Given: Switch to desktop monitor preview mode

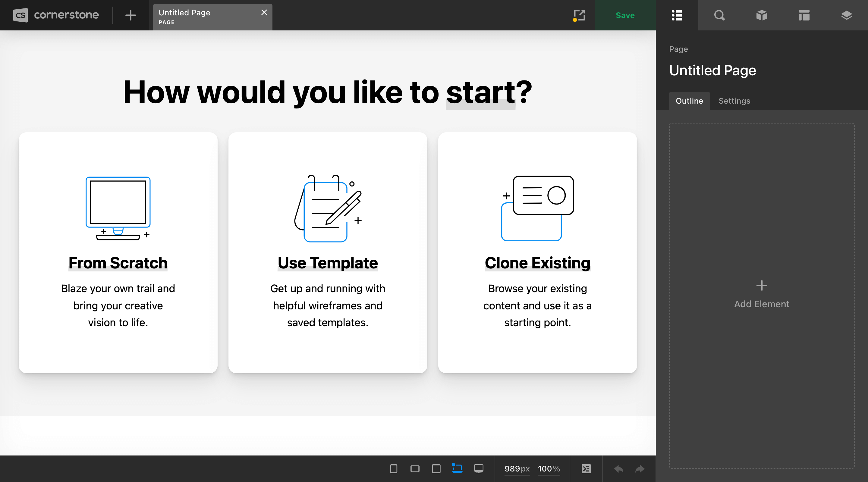Looking at the screenshot, I should (479, 468).
